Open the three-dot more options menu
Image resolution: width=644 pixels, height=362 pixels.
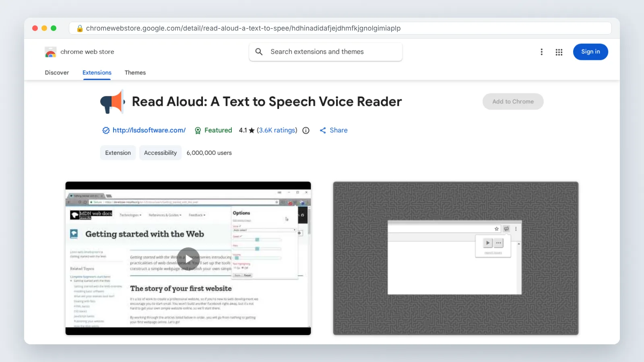click(541, 52)
